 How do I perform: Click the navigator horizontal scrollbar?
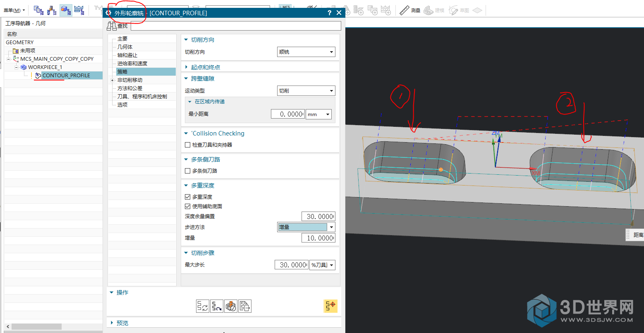coord(36,327)
